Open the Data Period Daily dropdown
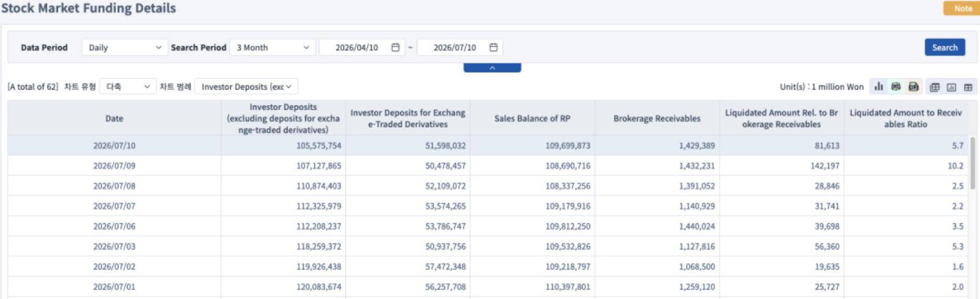Screen dimensions: 980x299 point(124,47)
